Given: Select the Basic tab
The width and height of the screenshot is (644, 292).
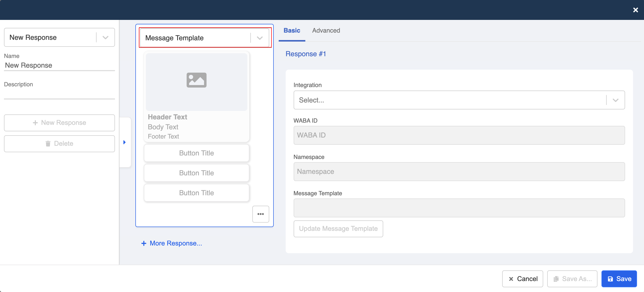Looking at the screenshot, I should coord(292,31).
